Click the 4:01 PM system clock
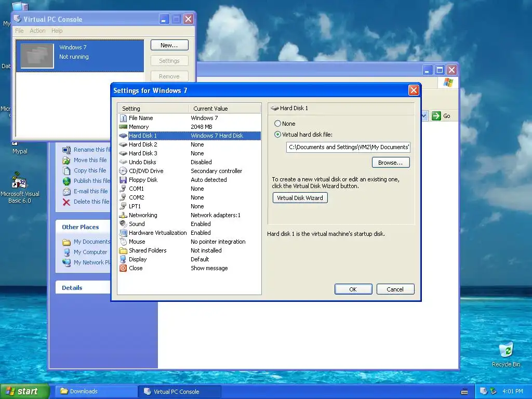The width and height of the screenshot is (532, 399). point(513,391)
